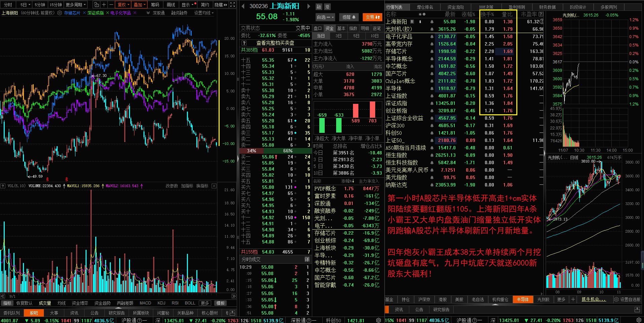
Task: Open 明细 tab
Action: tap(365, 28)
